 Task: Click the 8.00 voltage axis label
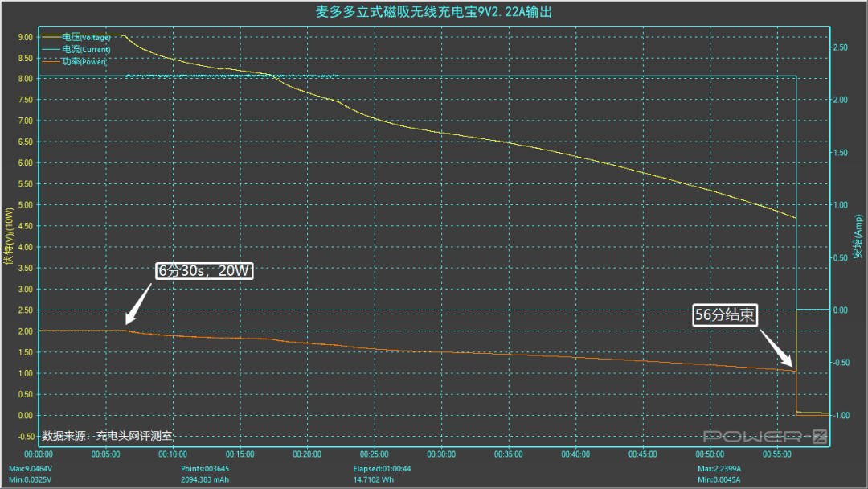[26, 79]
